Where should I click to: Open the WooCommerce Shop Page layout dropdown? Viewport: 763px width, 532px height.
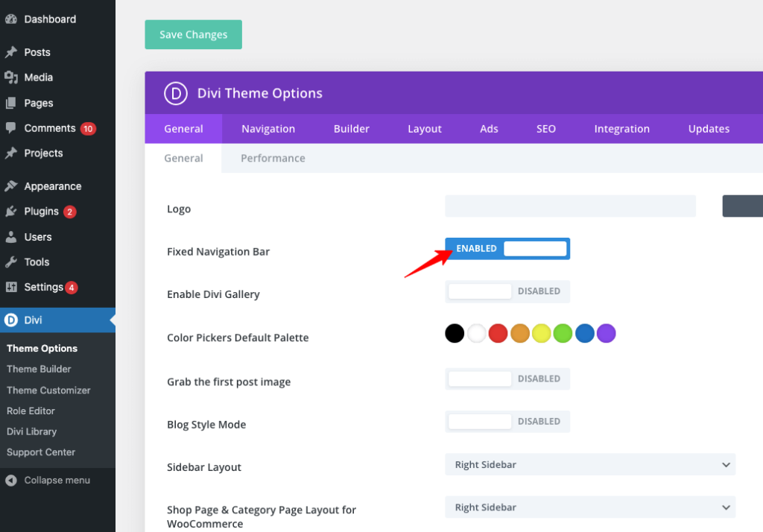pyautogui.click(x=590, y=507)
